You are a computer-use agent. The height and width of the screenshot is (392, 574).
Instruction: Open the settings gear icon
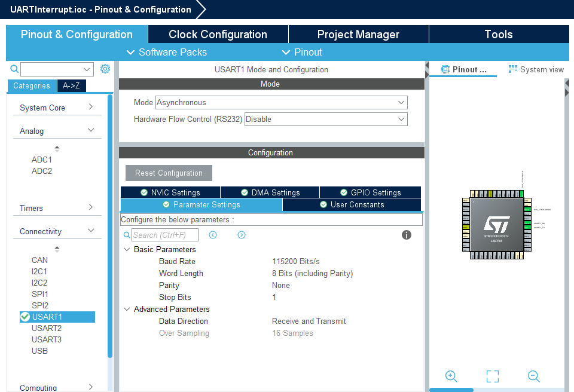(x=105, y=69)
